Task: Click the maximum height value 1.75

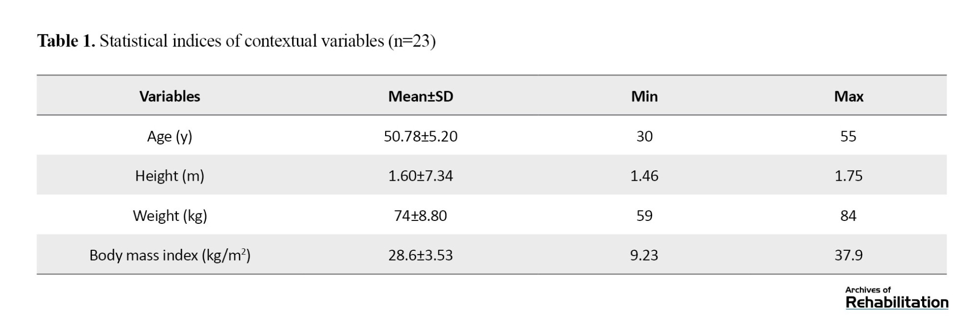Action: (849, 176)
